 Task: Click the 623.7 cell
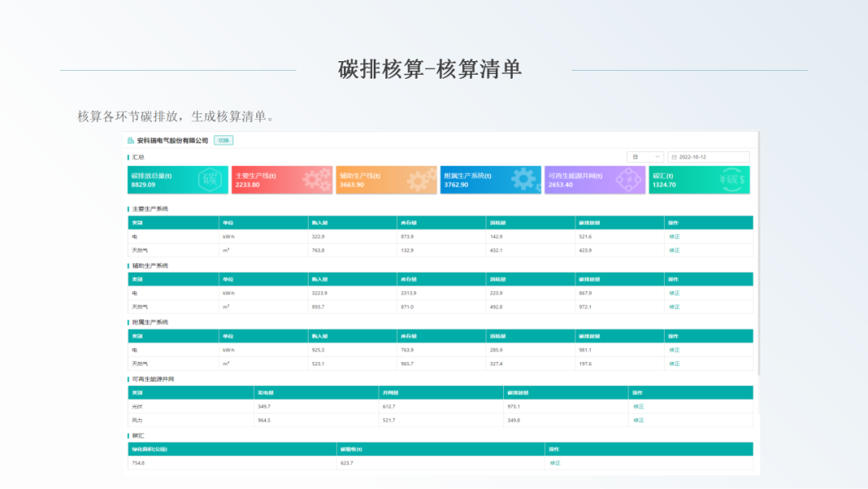[347, 463]
